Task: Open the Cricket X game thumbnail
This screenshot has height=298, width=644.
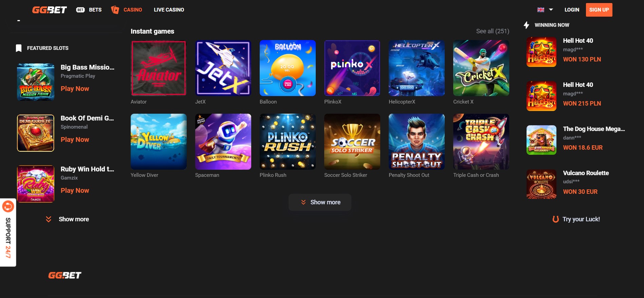Action: pyautogui.click(x=481, y=68)
